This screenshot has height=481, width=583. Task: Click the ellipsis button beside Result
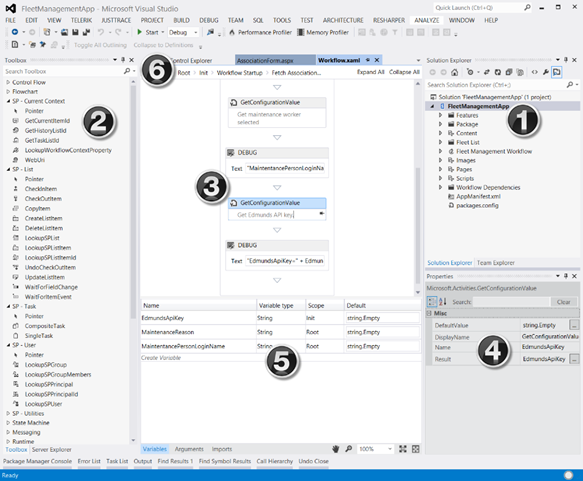tap(574, 359)
